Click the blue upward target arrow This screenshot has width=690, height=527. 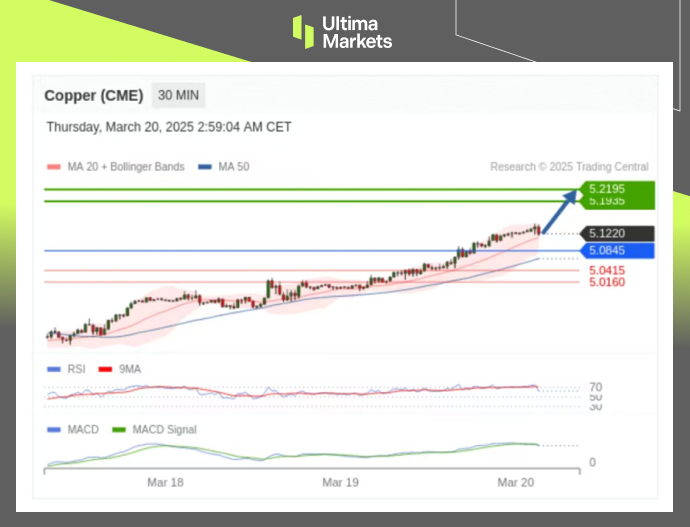click(x=562, y=211)
